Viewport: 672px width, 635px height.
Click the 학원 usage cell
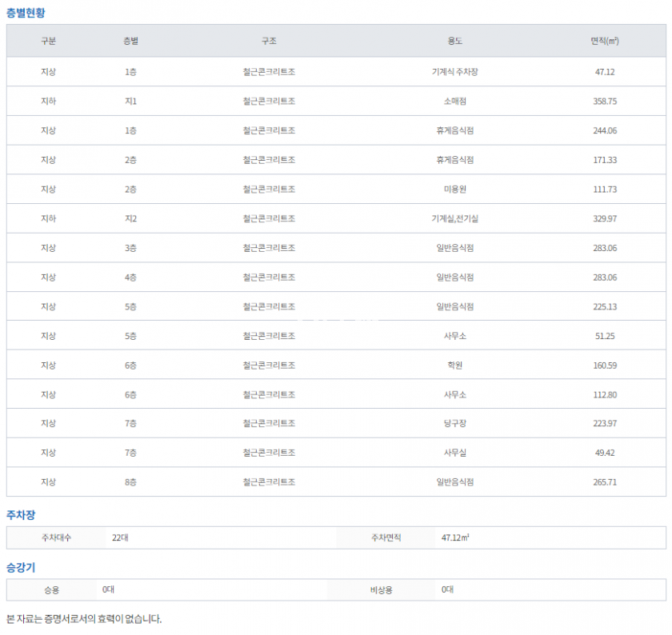pyautogui.click(x=454, y=365)
